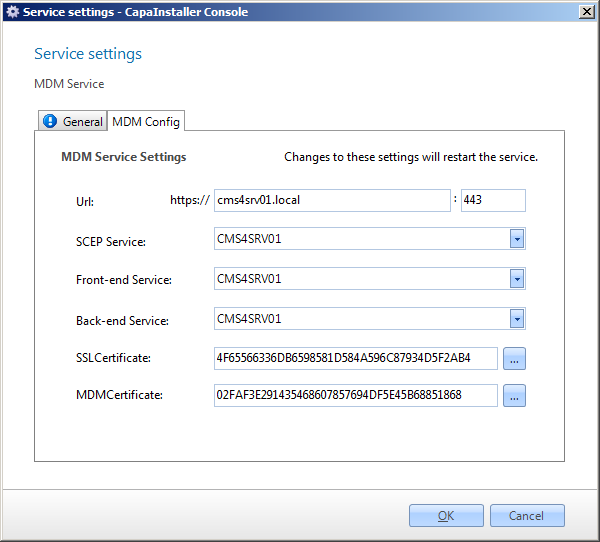
Task: Open the SCEP Service dropdown arrow
Action: coord(517,239)
